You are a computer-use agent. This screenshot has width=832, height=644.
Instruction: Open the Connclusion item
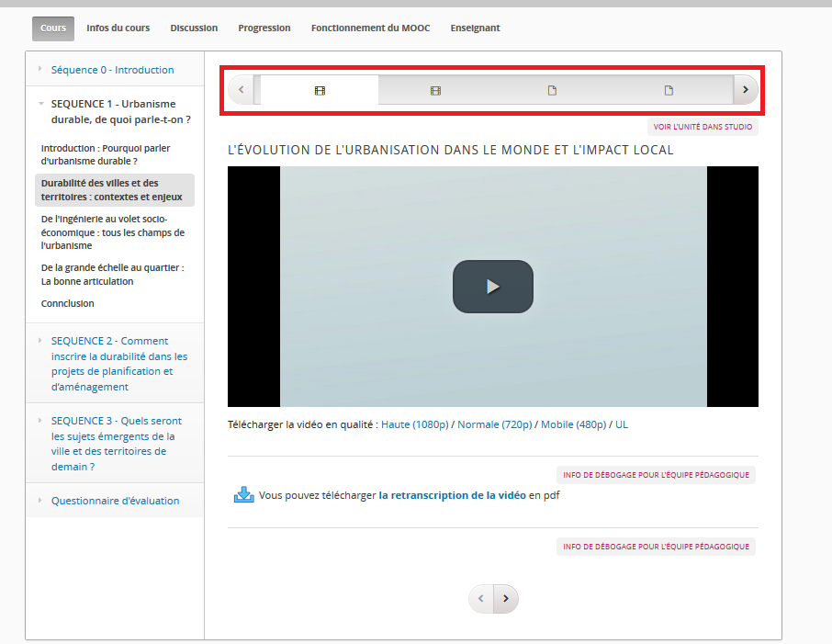point(67,304)
